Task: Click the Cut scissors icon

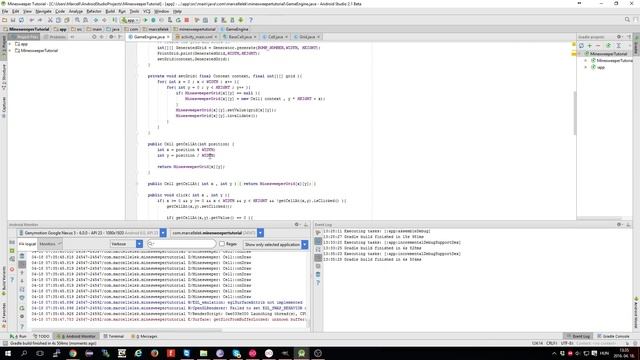Action: click(50, 20)
